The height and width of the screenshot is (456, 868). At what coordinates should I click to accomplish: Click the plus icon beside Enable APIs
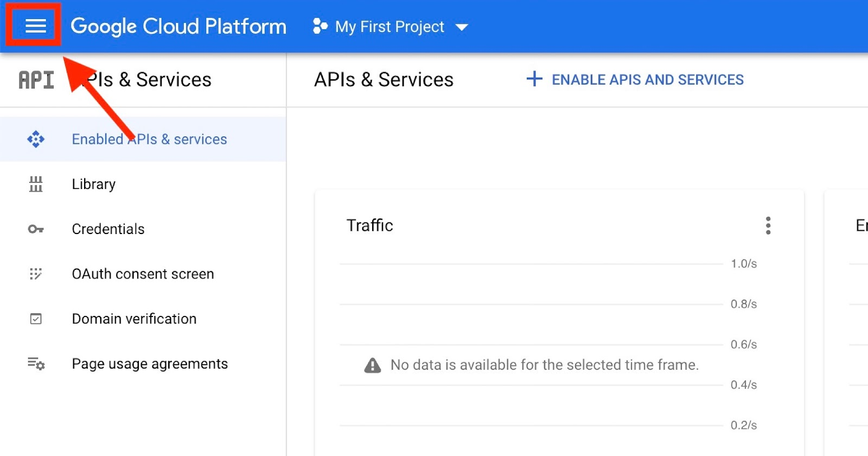[534, 79]
